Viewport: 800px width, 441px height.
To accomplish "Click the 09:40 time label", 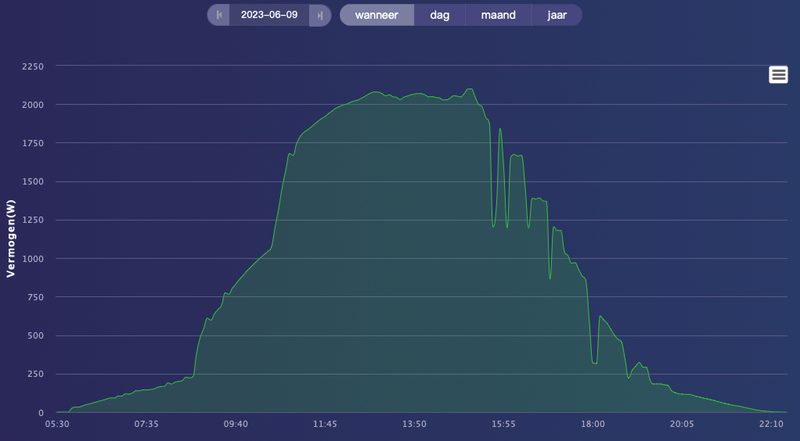I will (x=236, y=424).
